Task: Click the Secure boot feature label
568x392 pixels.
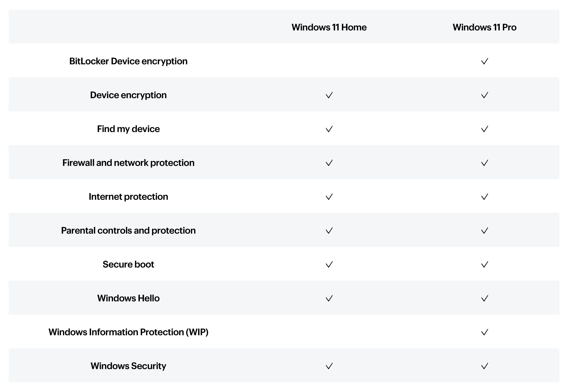Action: [x=128, y=265]
